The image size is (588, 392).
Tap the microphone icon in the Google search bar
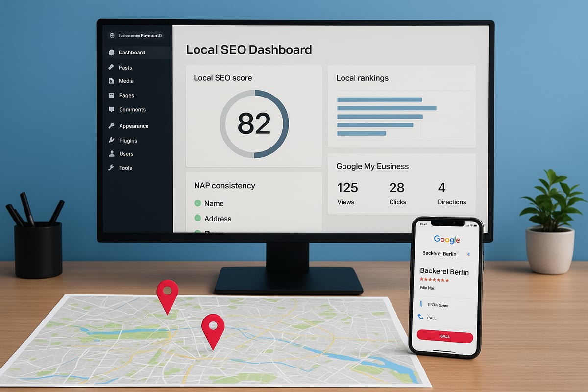pos(469,254)
